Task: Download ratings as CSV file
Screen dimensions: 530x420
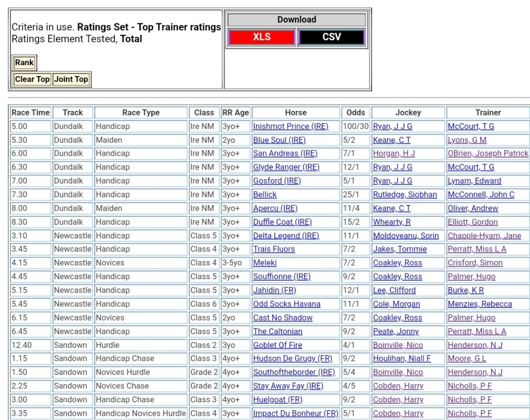Action: (331, 37)
